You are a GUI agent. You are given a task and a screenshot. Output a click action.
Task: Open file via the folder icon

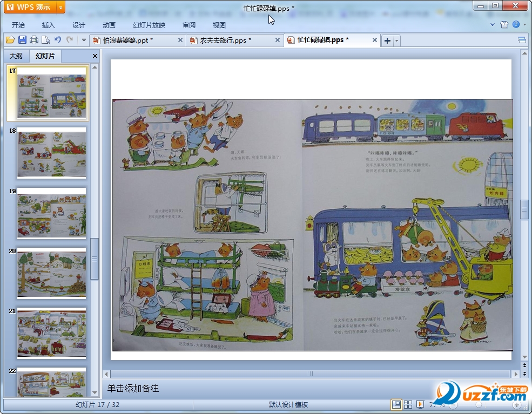[x=10, y=40]
